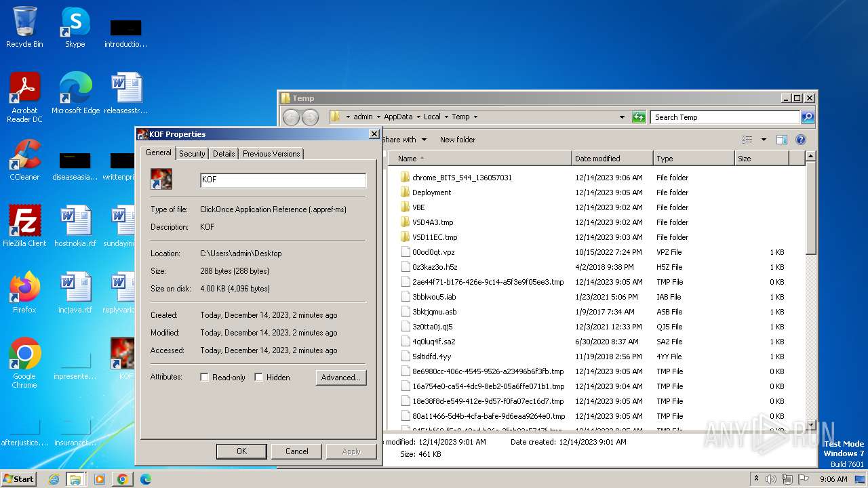The height and width of the screenshot is (488, 868).
Task: Open Explorer help question mark icon
Action: (800, 140)
